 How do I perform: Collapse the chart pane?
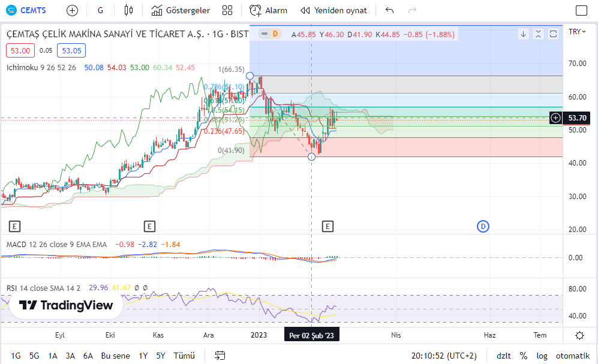coord(538,34)
